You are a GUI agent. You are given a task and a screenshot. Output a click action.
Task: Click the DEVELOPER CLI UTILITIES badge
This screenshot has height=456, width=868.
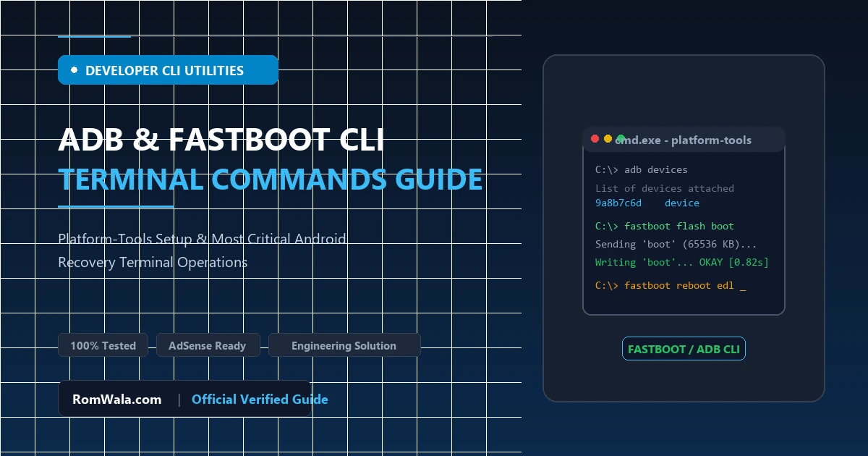[x=168, y=70]
